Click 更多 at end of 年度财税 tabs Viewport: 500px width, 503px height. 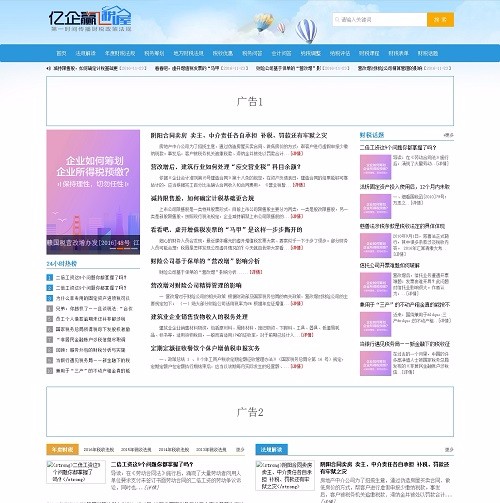(240, 450)
